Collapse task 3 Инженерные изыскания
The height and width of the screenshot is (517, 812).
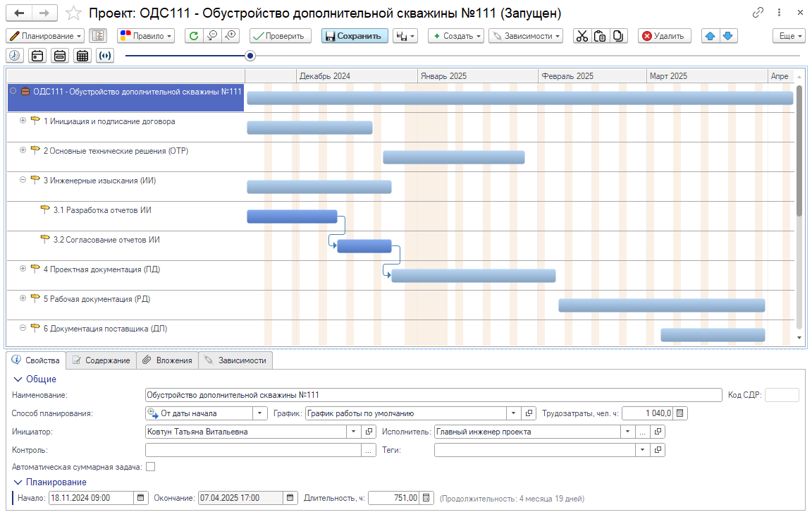[x=23, y=180]
